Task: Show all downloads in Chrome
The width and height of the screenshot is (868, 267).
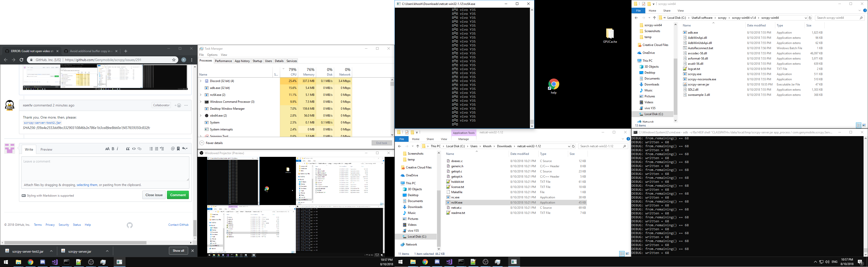Action: (x=178, y=251)
